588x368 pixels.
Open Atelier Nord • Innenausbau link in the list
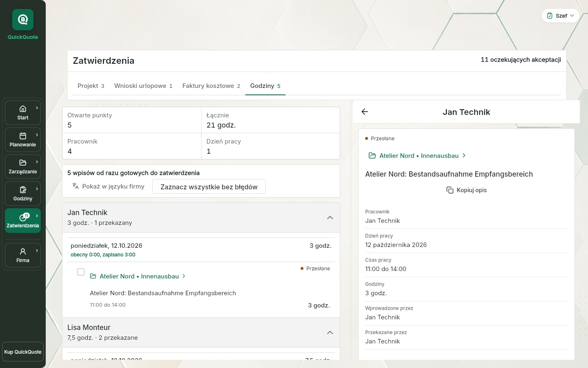138,276
